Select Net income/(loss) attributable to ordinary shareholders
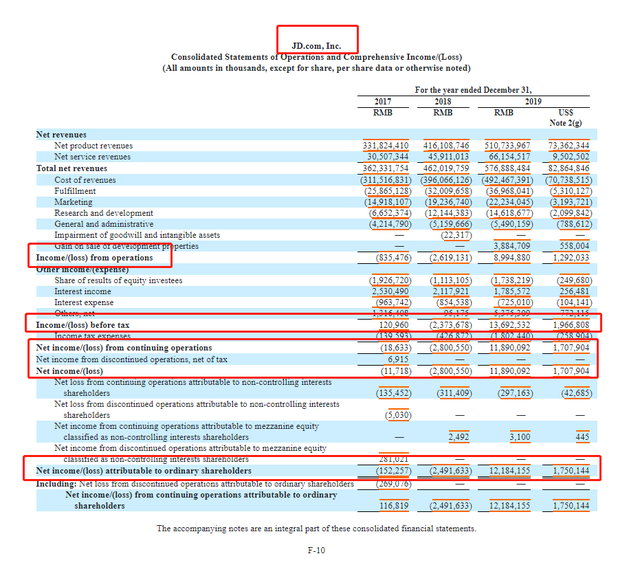This screenshot has height=567, width=640. (144, 471)
